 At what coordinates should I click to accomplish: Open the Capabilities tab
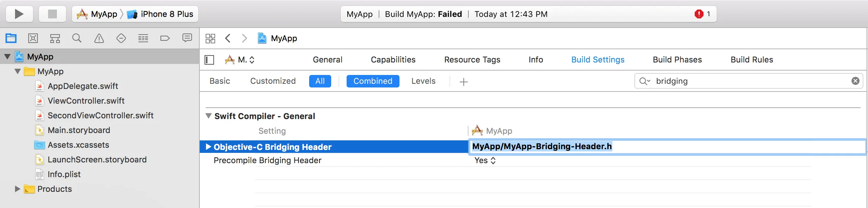[393, 60]
